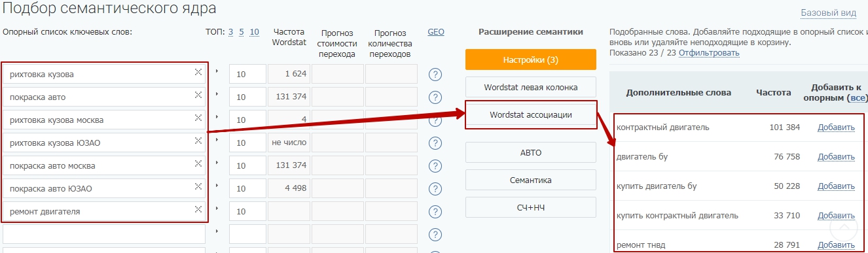Add 'ремонт тнвд' to the seed list
Viewport: 868px width, 253px height.
click(x=836, y=245)
